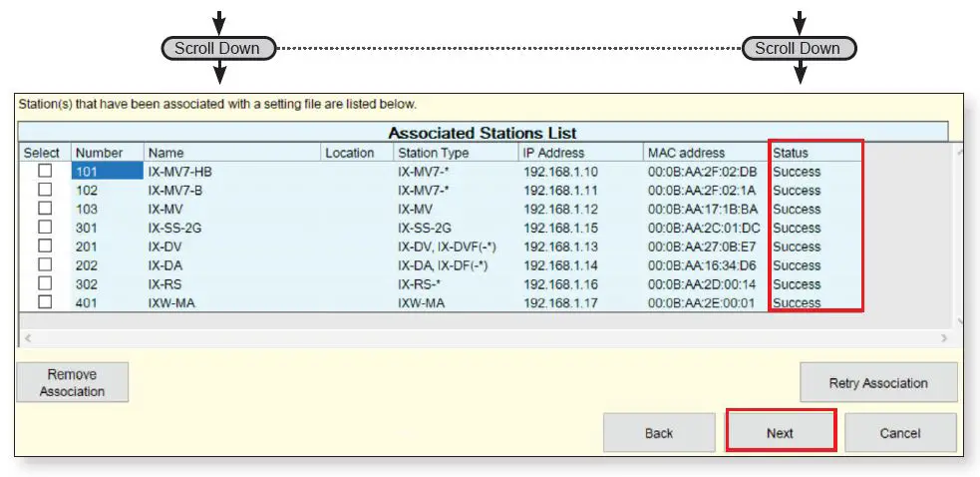
Task: Cancel the association wizard
Action: pos(900,433)
